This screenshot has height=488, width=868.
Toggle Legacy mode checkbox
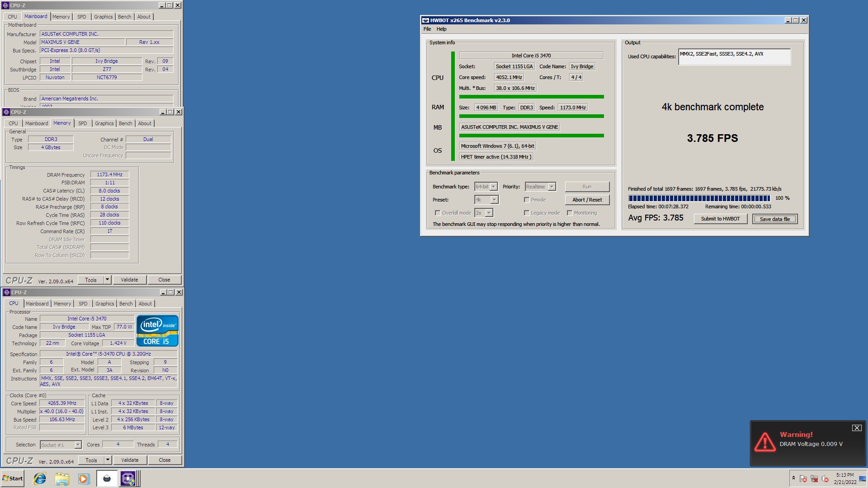(x=527, y=213)
